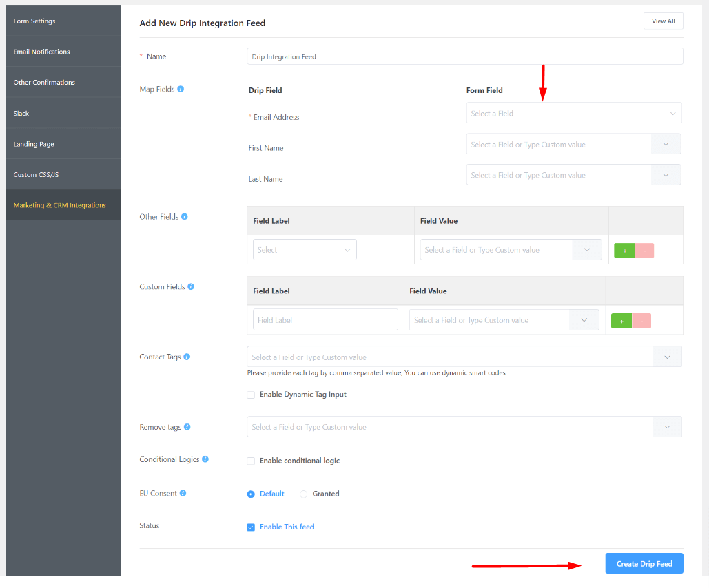This screenshot has height=588, width=709.
Task: Open Landing Page settings
Action: [63, 144]
